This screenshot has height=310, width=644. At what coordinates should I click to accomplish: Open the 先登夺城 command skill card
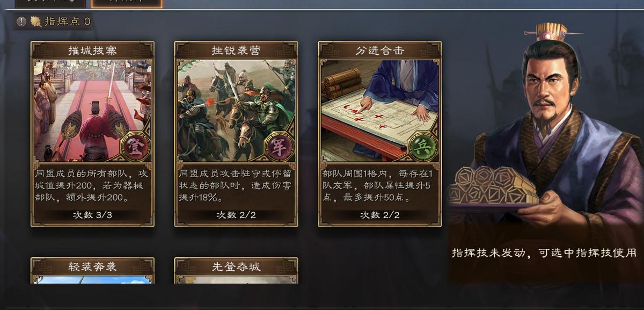(x=236, y=270)
